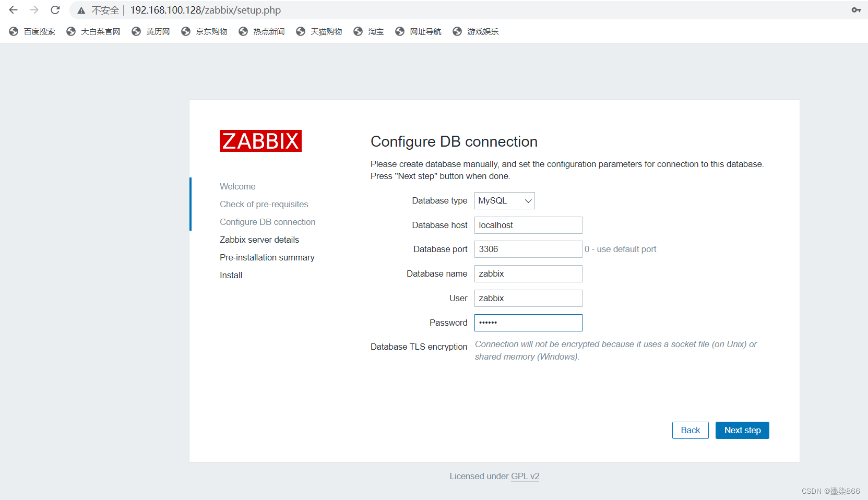
Task: Click the reload page icon
Action: pos(55,9)
